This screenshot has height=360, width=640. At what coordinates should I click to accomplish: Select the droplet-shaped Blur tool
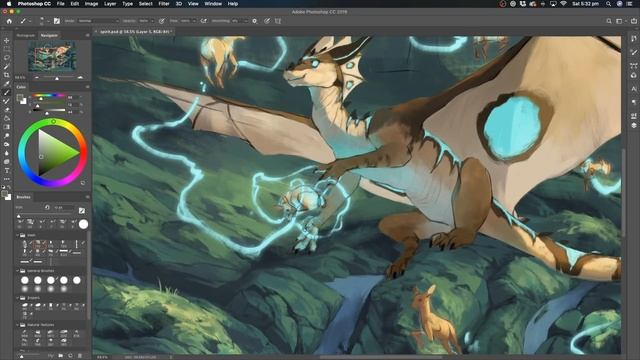(x=7, y=153)
